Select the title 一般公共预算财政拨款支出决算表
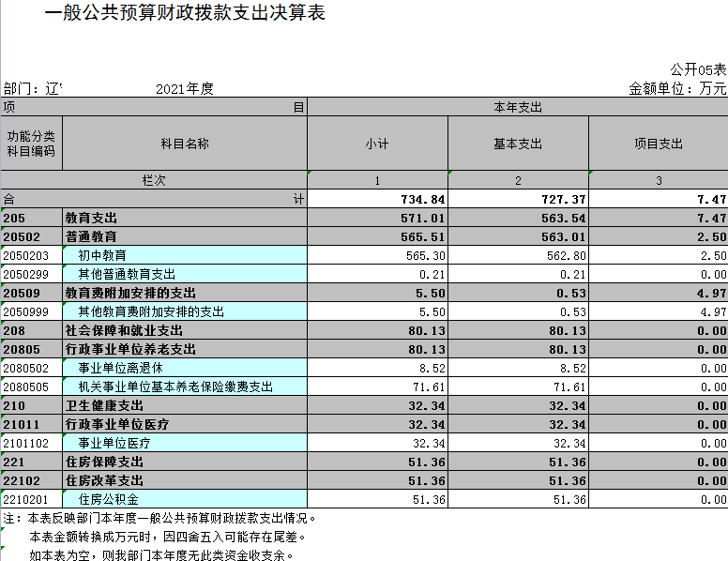Viewport: 728px width, 561px height. [x=185, y=12]
